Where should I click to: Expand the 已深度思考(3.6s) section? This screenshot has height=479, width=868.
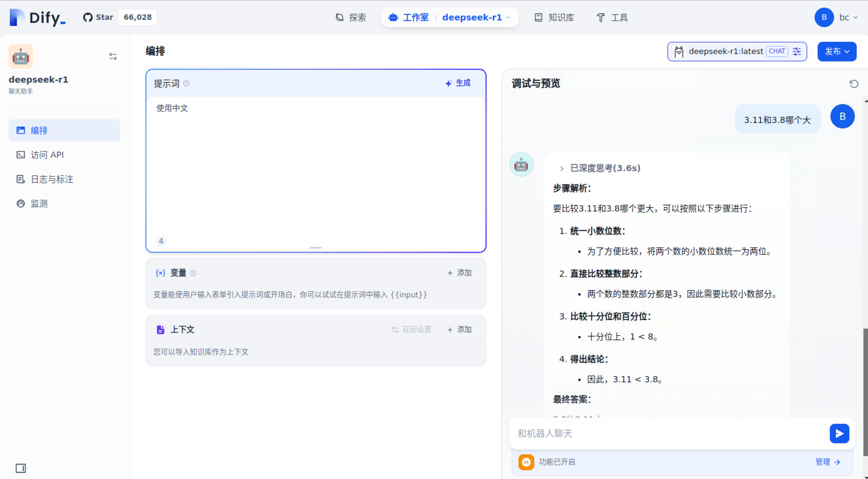[601, 168]
